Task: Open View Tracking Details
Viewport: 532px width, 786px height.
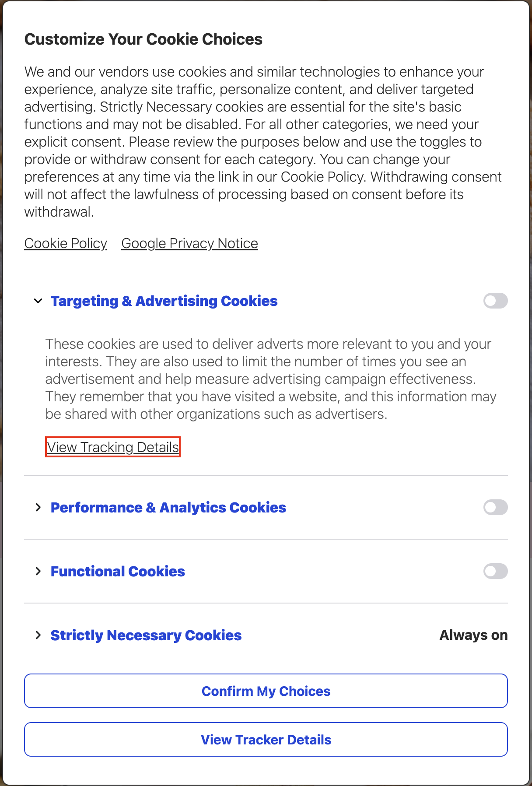Action: pos(113,447)
